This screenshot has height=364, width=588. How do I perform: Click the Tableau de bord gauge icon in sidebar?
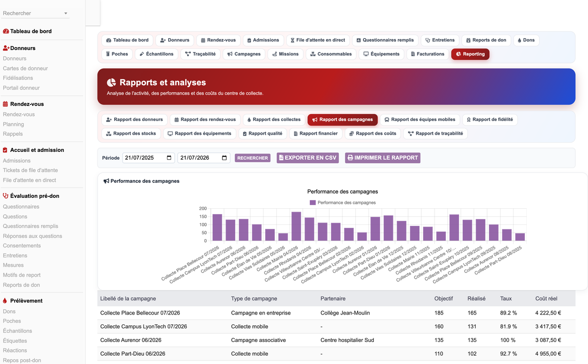pos(6,31)
